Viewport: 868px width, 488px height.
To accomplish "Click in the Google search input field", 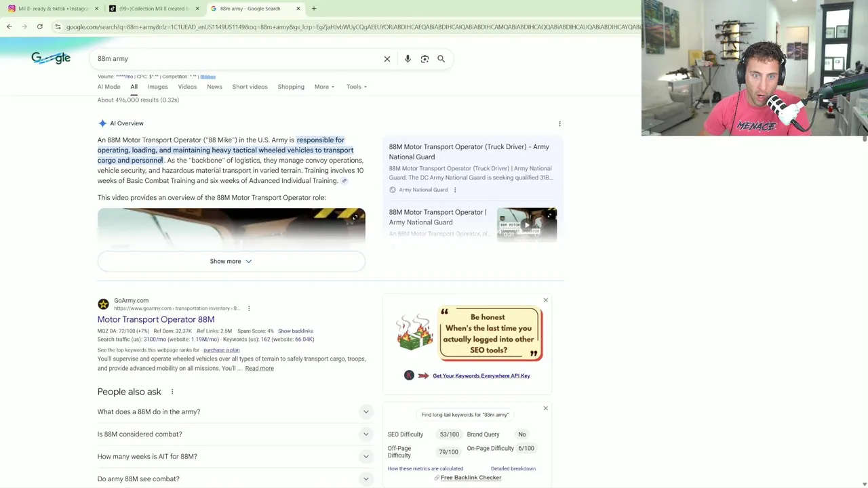I will click(x=237, y=59).
